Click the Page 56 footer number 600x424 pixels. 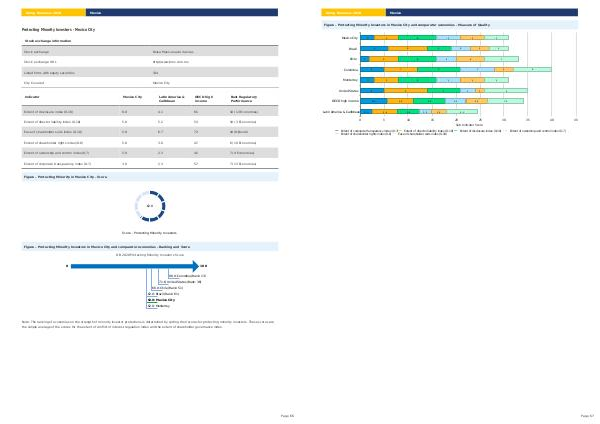click(x=285, y=414)
